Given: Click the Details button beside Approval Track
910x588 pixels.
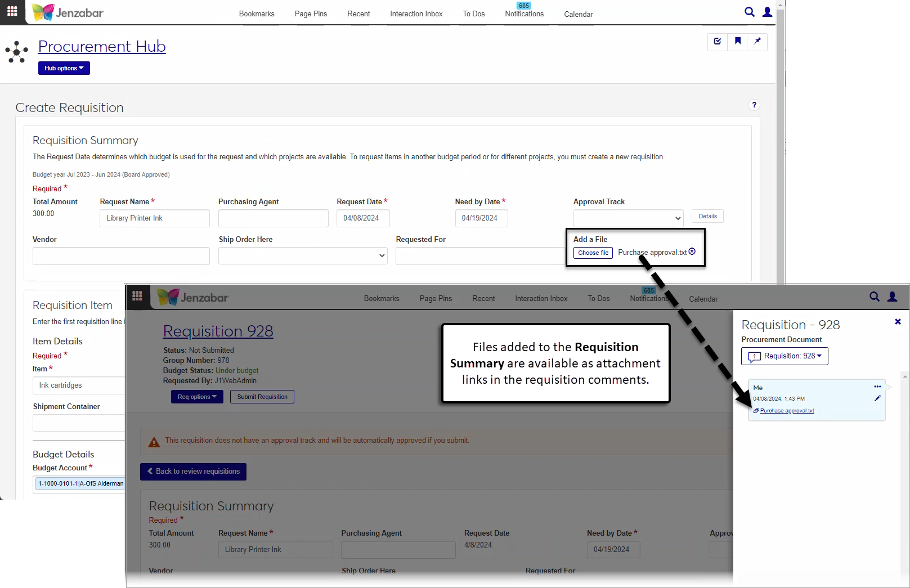Looking at the screenshot, I should 707,217.
